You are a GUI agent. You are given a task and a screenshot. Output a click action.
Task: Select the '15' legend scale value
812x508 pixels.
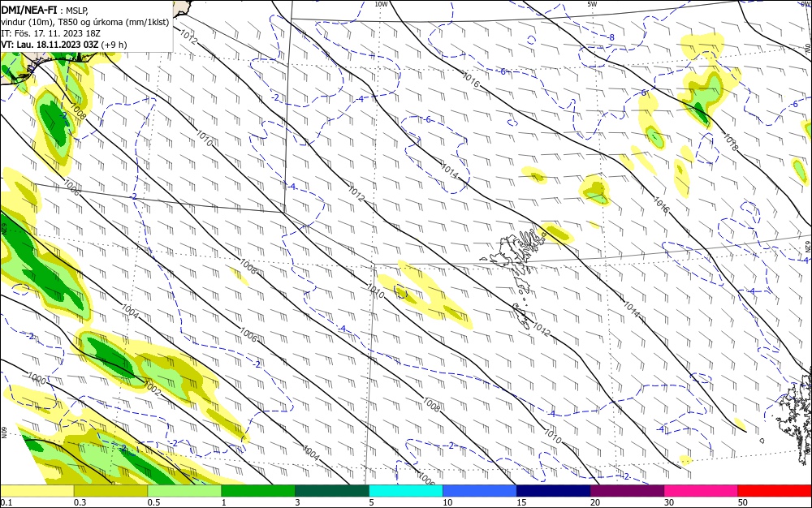pos(521,502)
